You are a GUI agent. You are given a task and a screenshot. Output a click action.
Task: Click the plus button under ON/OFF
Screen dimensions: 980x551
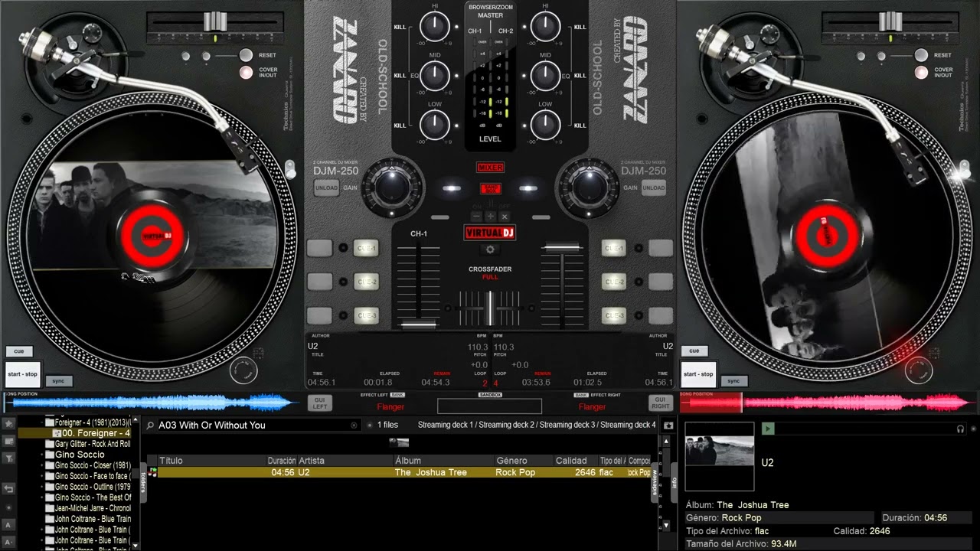(x=490, y=217)
